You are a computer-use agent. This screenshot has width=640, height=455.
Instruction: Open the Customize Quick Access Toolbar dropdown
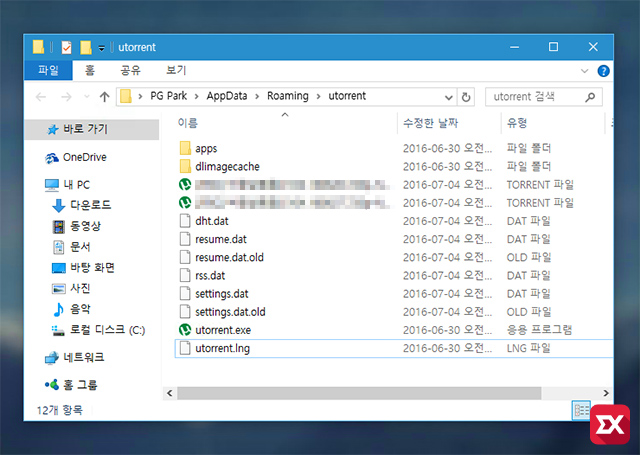coord(101,48)
